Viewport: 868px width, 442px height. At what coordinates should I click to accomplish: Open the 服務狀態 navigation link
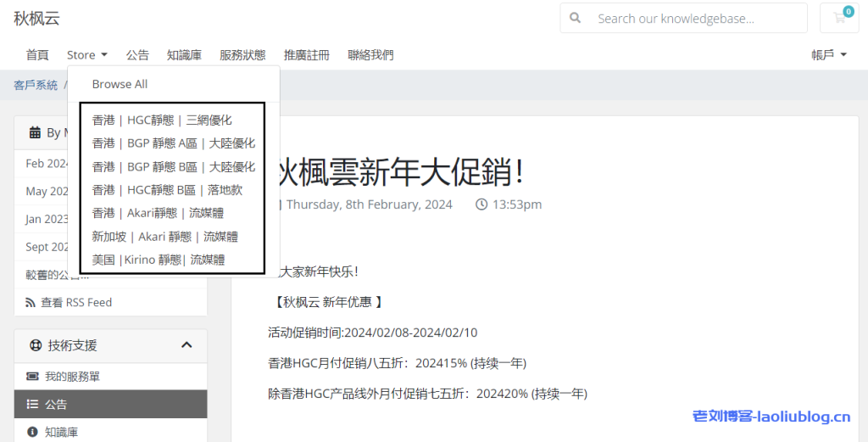[x=242, y=55]
